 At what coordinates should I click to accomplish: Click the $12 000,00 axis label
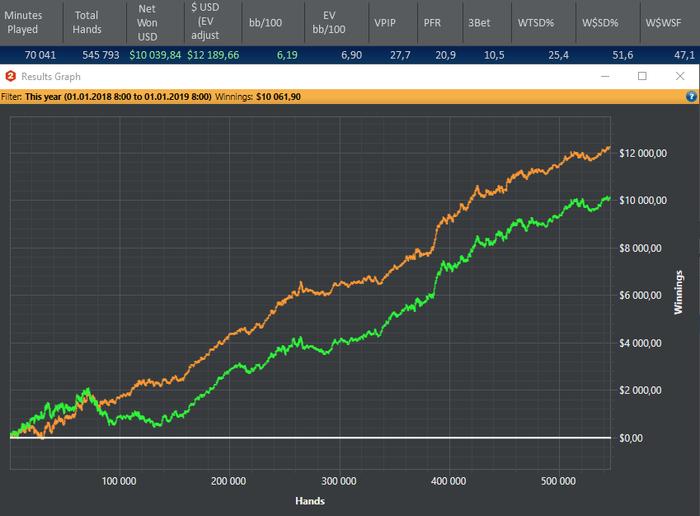(x=643, y=154)
